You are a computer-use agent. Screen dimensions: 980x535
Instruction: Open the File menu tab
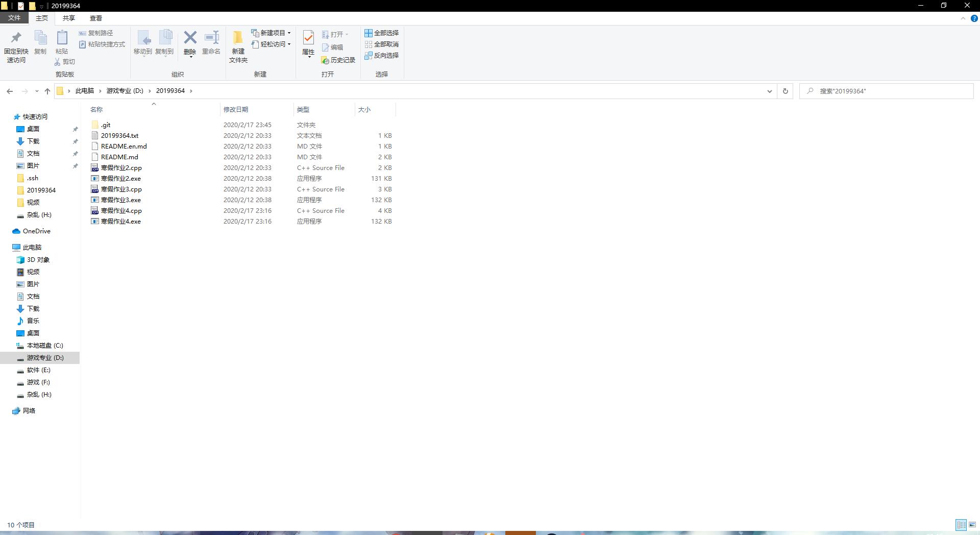pos(14,18)
